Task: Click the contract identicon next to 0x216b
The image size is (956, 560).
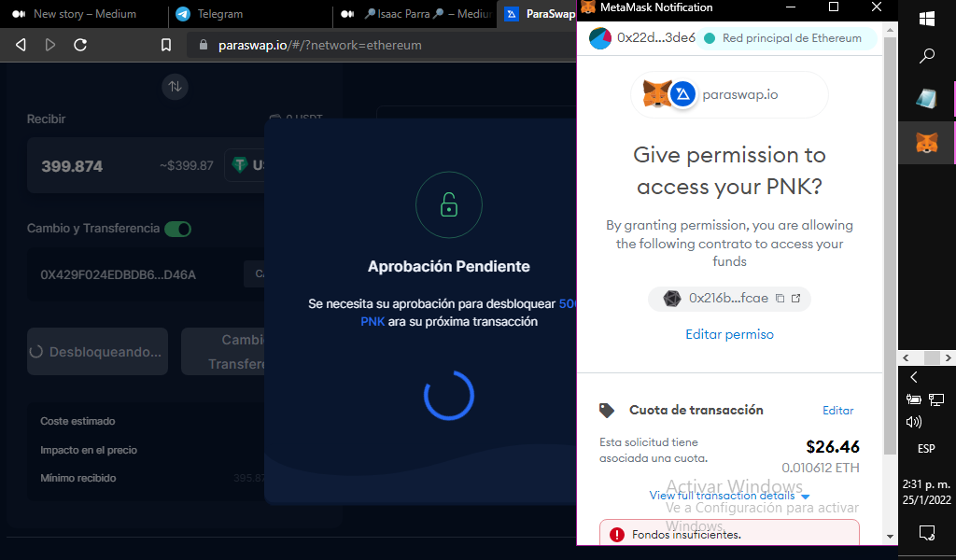Action: [672, 299]
